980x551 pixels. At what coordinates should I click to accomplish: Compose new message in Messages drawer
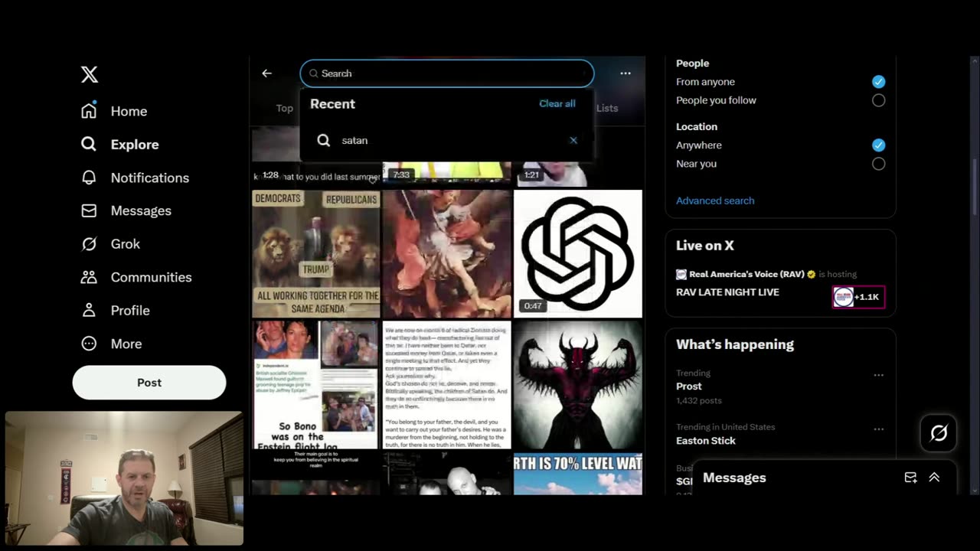tap(910, 478)
